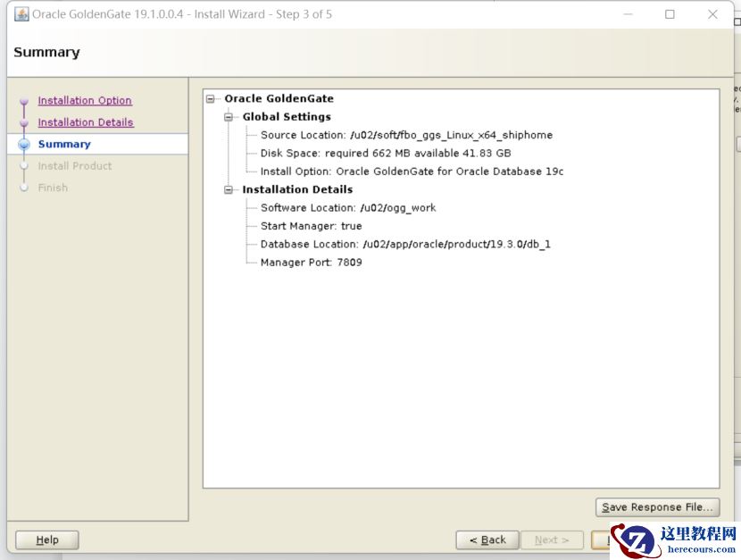Screen dimensions: 741x560
Task: Collapse the Oracle GoldenGate tree root
Action: tap(211, 99)
